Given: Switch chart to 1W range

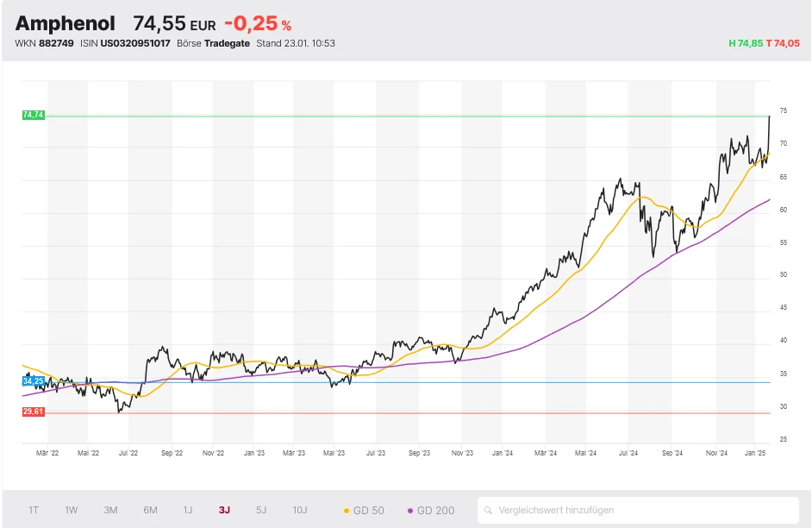Looking at the screenshot, I should point(72,510).
